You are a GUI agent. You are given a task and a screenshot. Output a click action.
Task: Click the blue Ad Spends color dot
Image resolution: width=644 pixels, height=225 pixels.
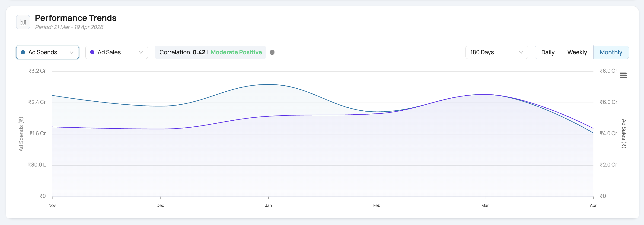(x=23, y=52)
